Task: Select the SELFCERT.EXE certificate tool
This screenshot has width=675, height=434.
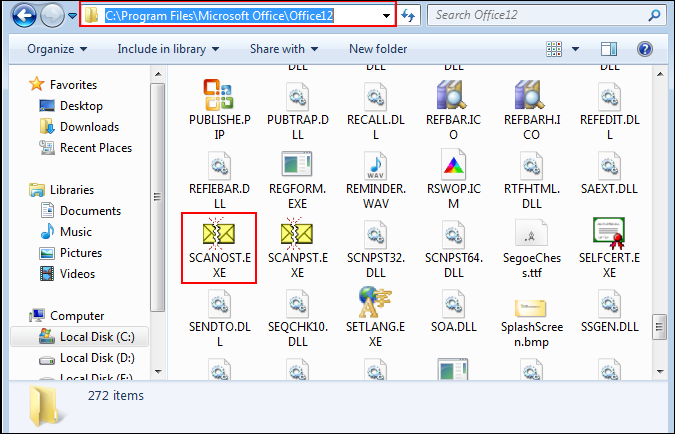Action: click(610, 248)
